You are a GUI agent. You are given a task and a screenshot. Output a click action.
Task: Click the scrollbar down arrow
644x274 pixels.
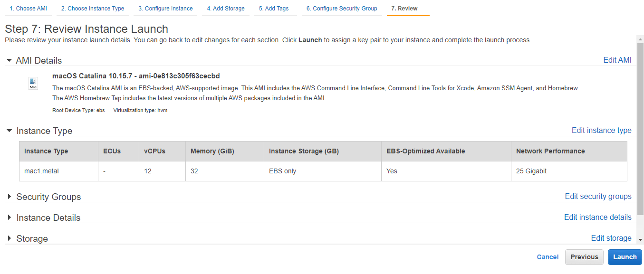click(640, 240)
